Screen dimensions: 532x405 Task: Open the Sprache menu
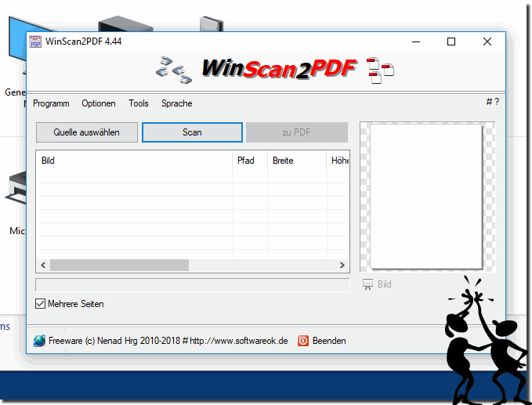[x=177, y=103]
